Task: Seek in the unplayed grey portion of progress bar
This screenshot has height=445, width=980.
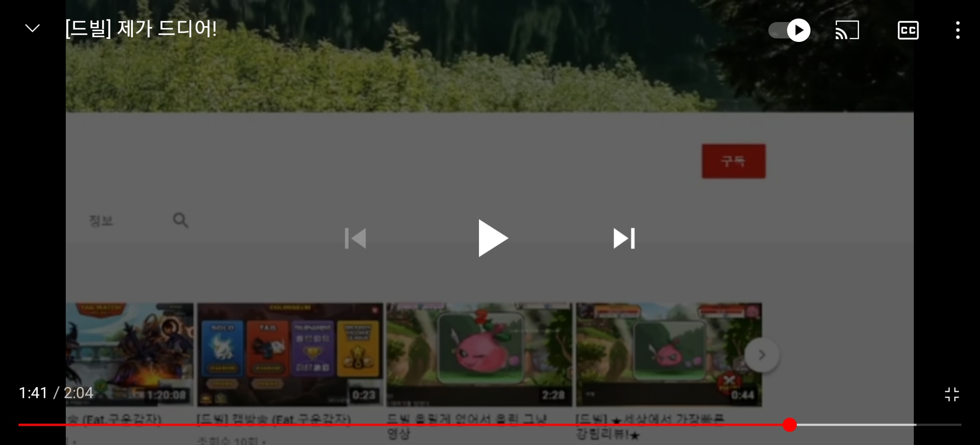Action: (878, 425)
